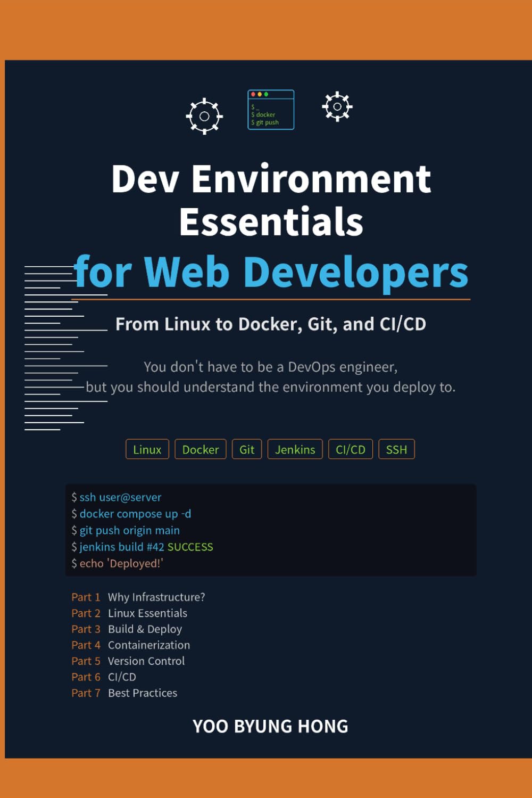Click 'Part 5 Version Control' entry

(128, 661)
